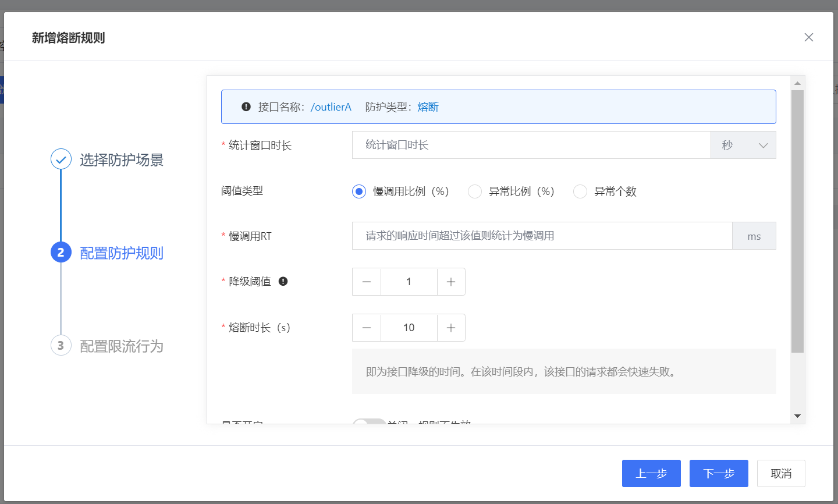Focus the 统计窗口时长 input field
Image resolution: width=838 pixels, height=504 pixels.
(x=531, y=145)
